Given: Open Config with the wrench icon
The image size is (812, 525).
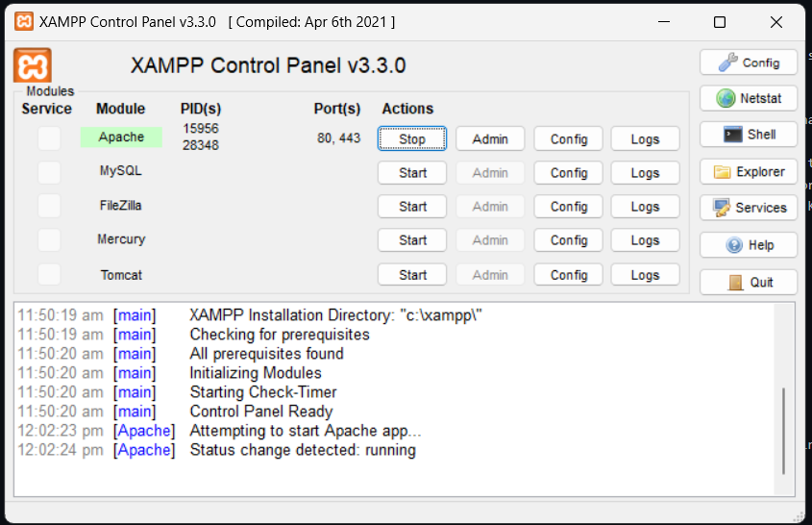Looking at the screenshot, I should (x=749, y=62).
